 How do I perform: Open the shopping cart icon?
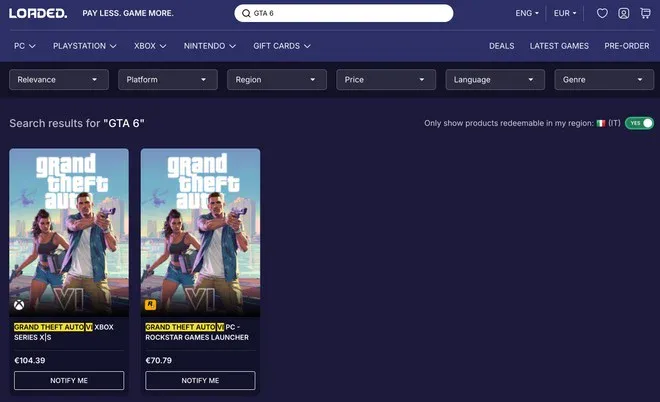(x=645, y=13)
